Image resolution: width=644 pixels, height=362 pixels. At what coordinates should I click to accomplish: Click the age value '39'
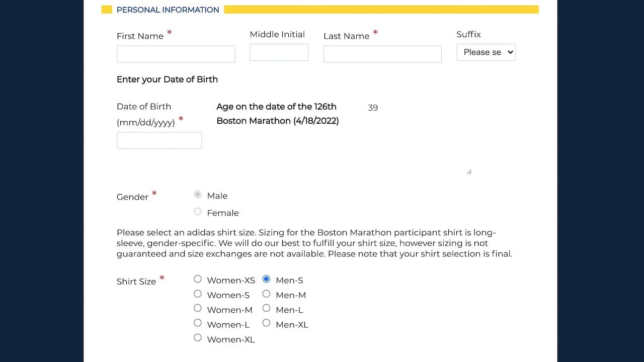tap(373, 108)
